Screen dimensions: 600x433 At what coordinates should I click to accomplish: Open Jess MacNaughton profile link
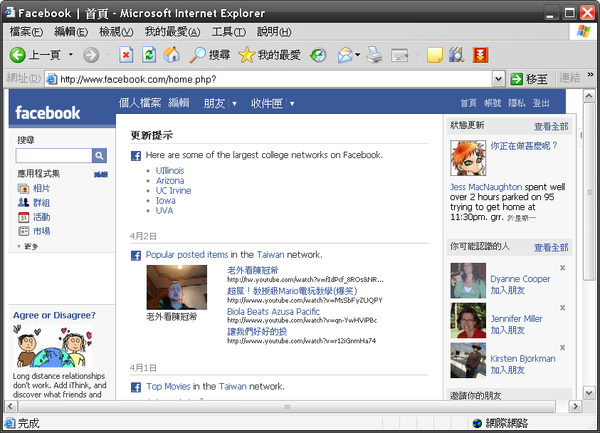tap(486, 187)
